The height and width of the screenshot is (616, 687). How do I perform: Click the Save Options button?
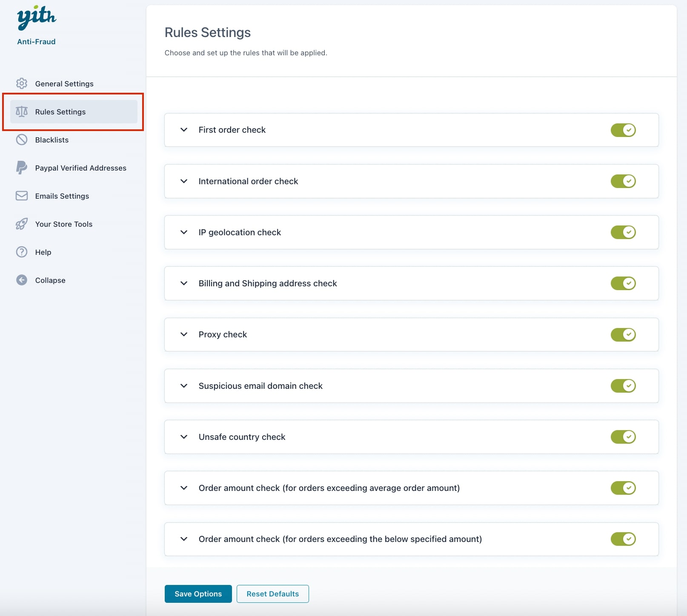click(198, 594)
